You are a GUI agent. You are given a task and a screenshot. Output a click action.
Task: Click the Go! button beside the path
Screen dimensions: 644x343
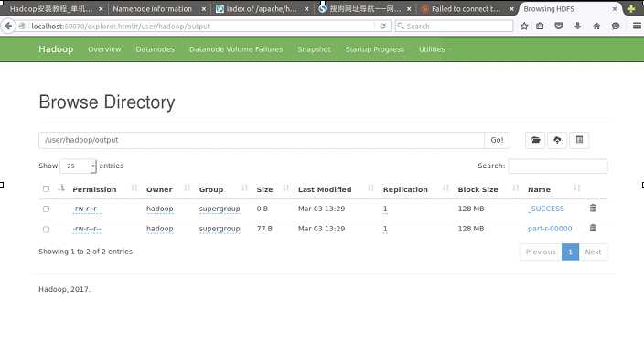click(497, 140)
